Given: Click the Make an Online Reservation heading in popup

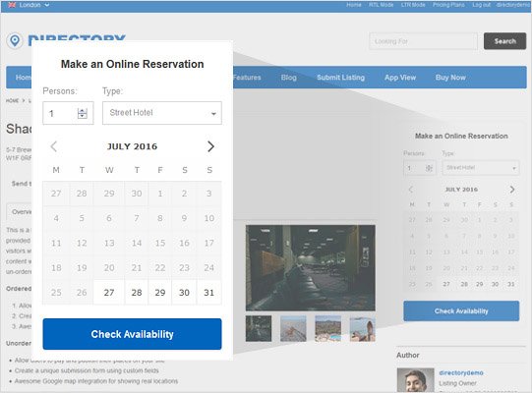Looking at the screenshot, I should click(133, 64).
